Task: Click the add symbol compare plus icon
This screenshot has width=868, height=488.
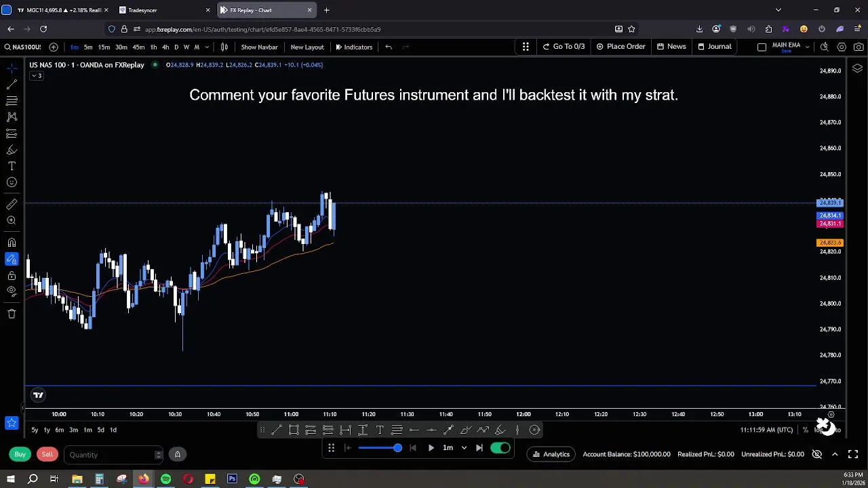Action: pyautogui.click(x=54, y=47)
